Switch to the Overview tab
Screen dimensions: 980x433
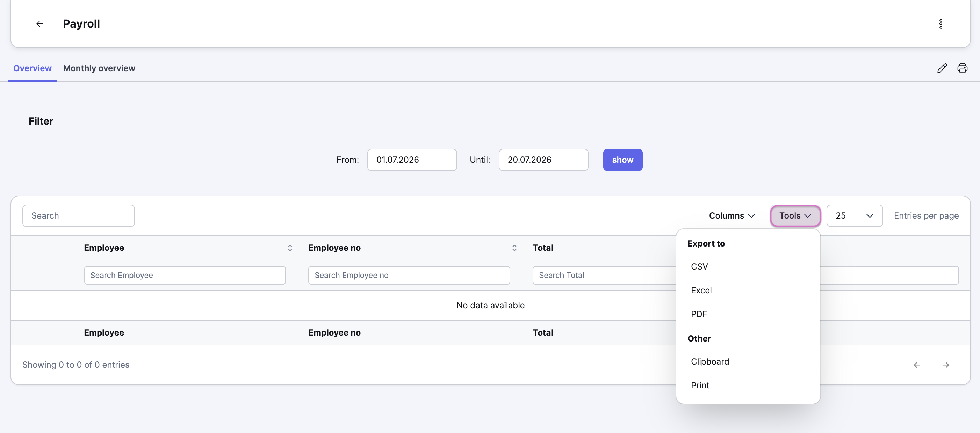[x=33, y=68]
